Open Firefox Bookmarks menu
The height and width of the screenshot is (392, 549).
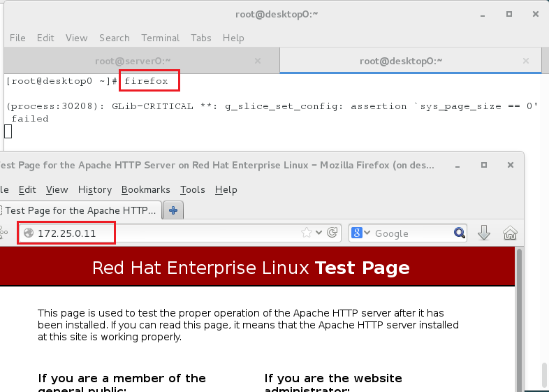pos(146,189)
